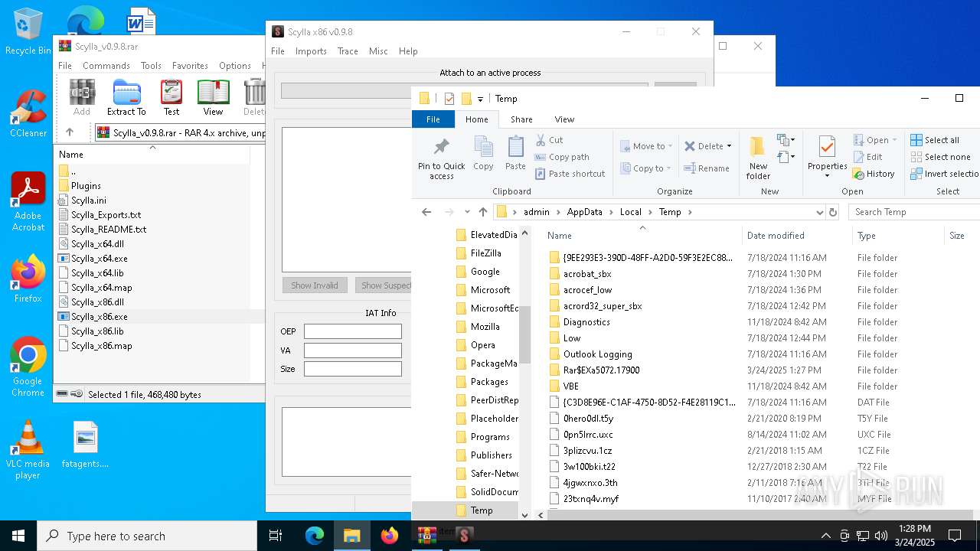Screen dimensions: 980x551
Task: Open Task View on taskbar
Action: coord(276,536)
